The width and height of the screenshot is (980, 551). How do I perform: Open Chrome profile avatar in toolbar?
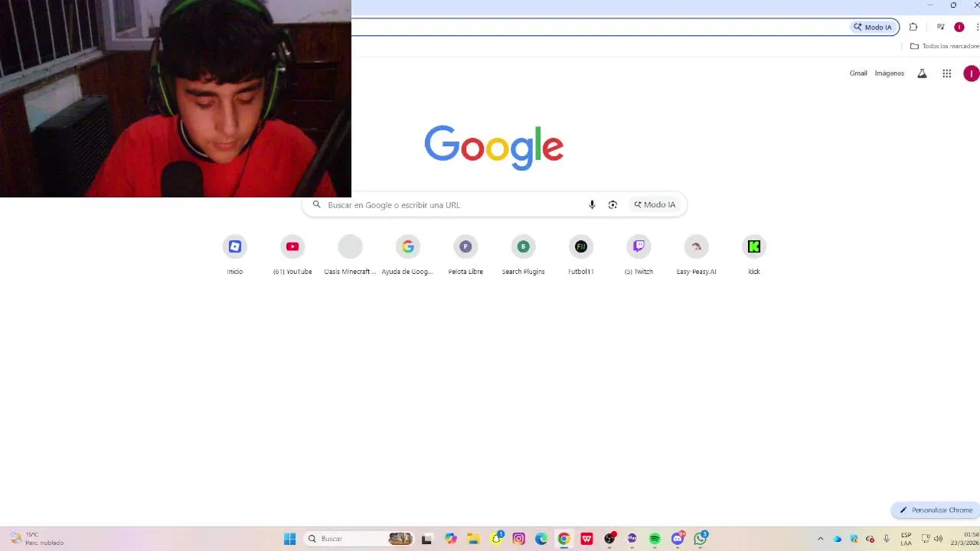coord(959,27)
